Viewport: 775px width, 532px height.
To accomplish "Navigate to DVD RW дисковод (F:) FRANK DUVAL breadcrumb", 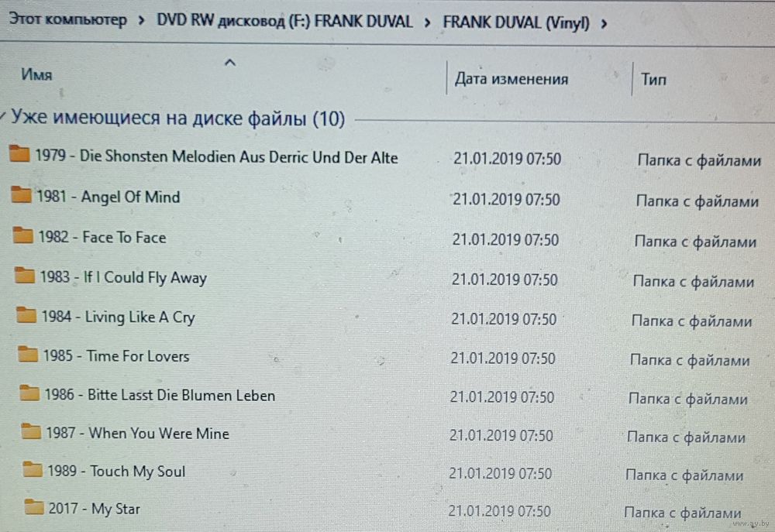I will [x=284, y=21].
